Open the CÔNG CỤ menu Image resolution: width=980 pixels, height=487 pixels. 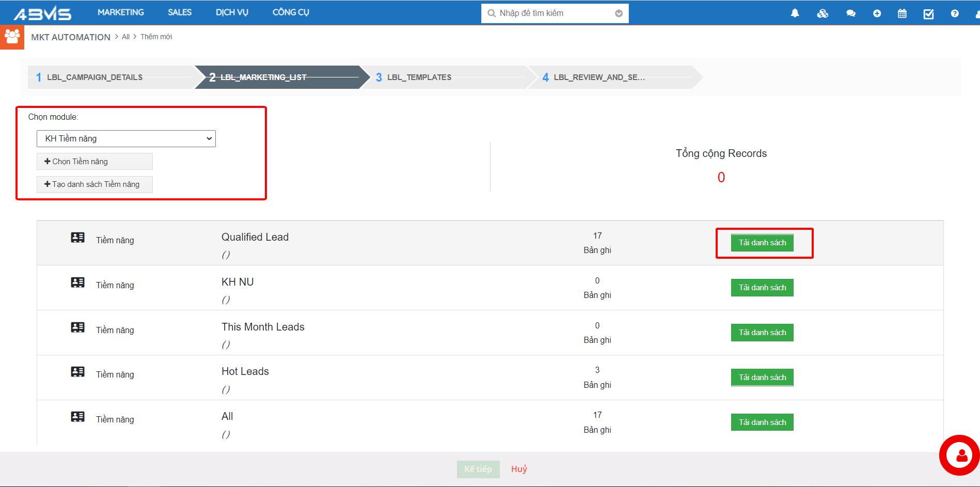point(291,12)
